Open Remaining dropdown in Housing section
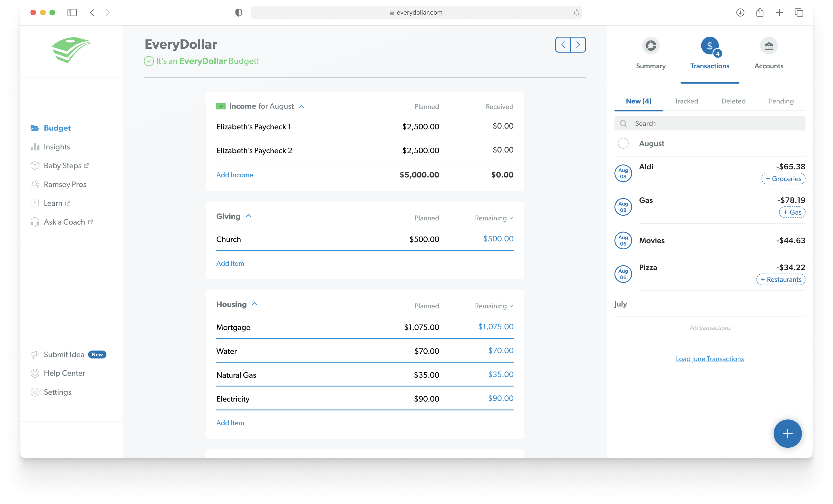This screenshot has height=504, width=833. tap(494, 306)
